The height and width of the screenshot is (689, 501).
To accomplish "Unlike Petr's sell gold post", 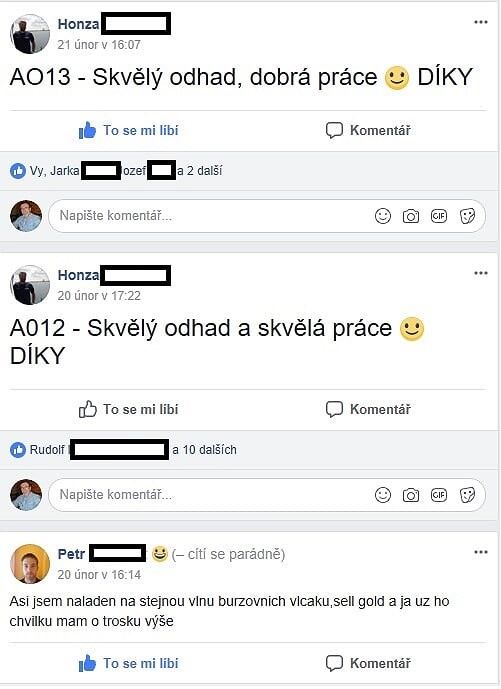I will (x=128, y=663).
